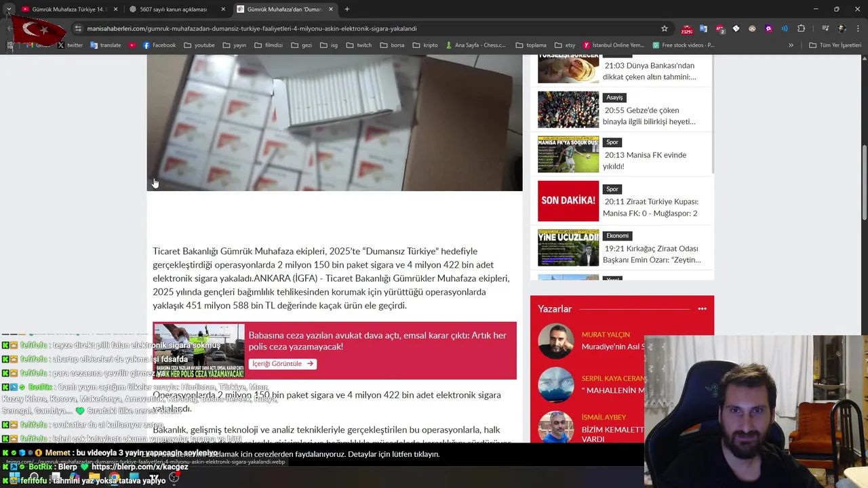Open 19:21 Kırkağaç Ziraat Odası news
Screen dimensions: 868x488
(652, 254)
